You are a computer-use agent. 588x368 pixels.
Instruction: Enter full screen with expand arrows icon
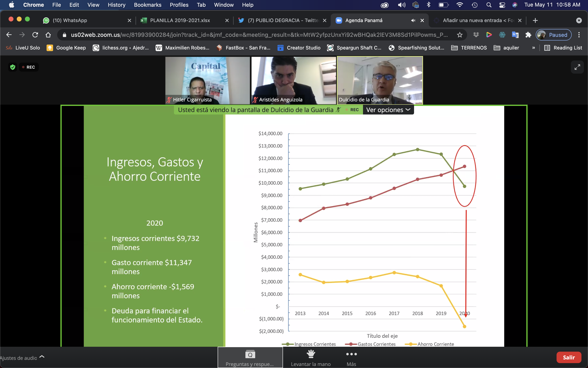(577, 67)
